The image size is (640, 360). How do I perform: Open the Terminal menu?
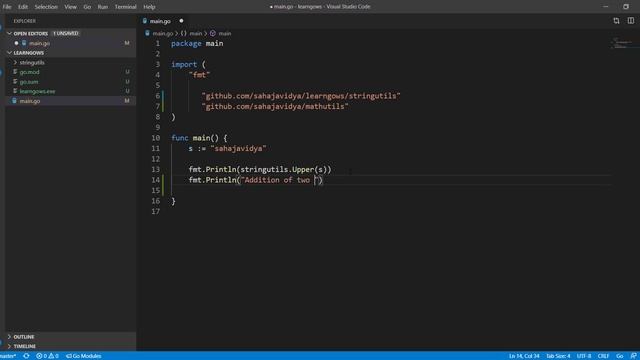pyautogui.click(x=125, y=7)
